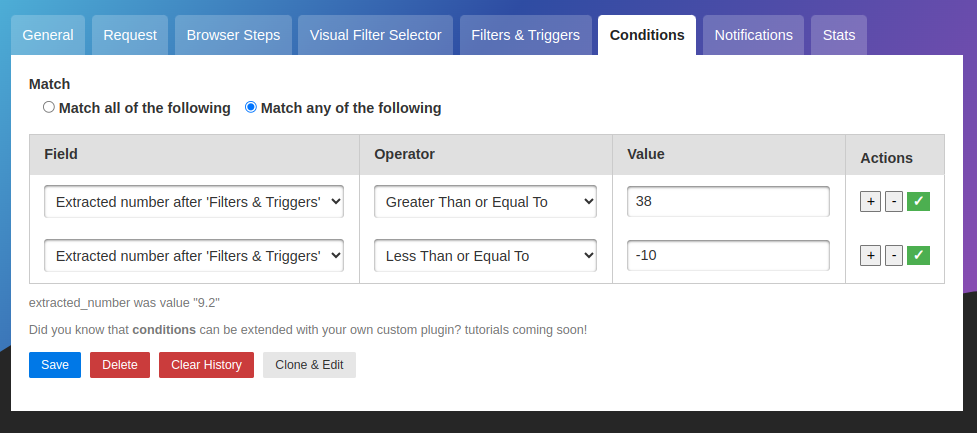Verify the second condition with green checkmark
977x433 pixels.
[x=919, y=255]
